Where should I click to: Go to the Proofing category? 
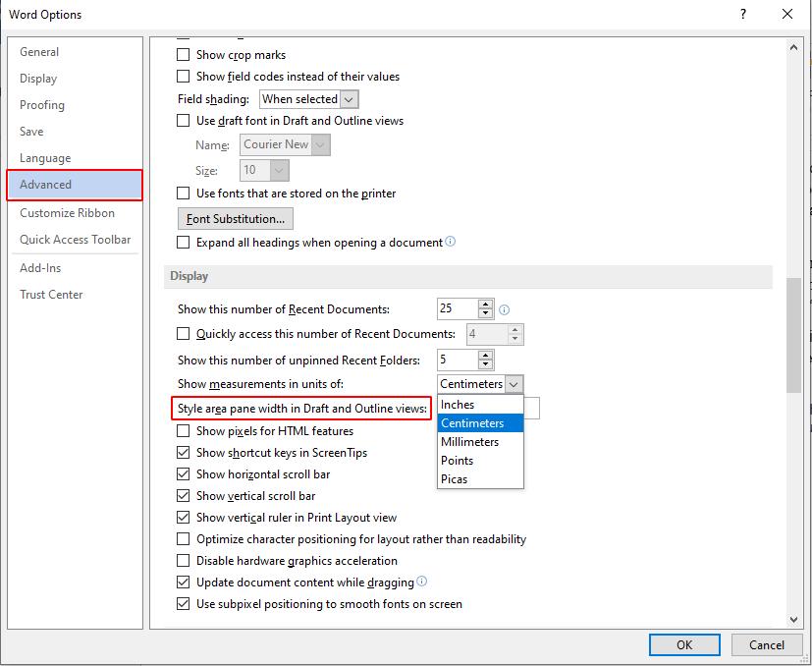tap(75, 105)
